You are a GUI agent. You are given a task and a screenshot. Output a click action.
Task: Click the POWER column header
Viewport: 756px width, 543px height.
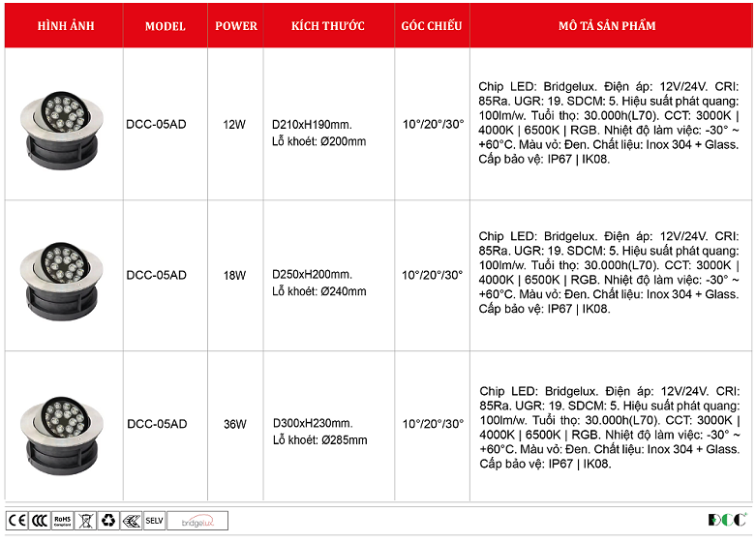(x=236, y=26)
